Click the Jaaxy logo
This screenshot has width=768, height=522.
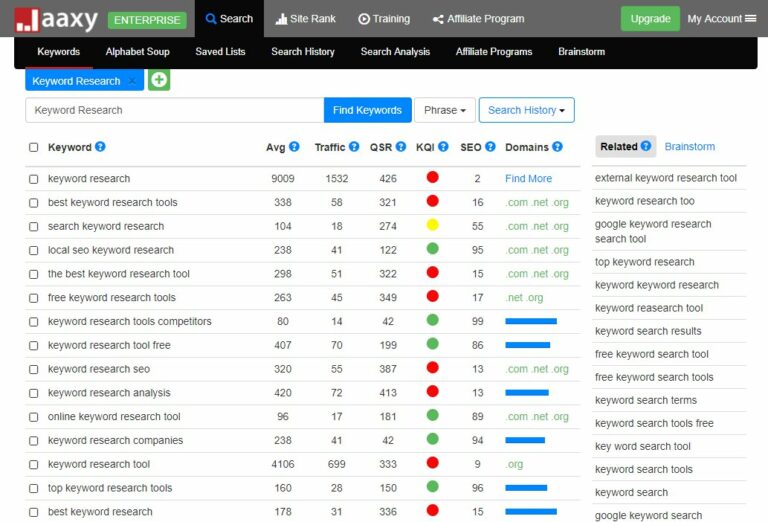click(56, 20)
